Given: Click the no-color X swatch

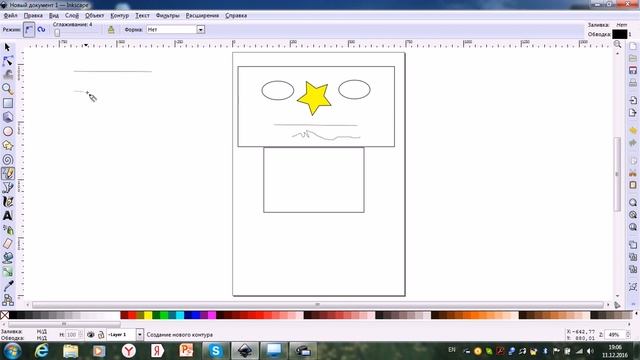Looking at the screenshot, I should (4, 315).
